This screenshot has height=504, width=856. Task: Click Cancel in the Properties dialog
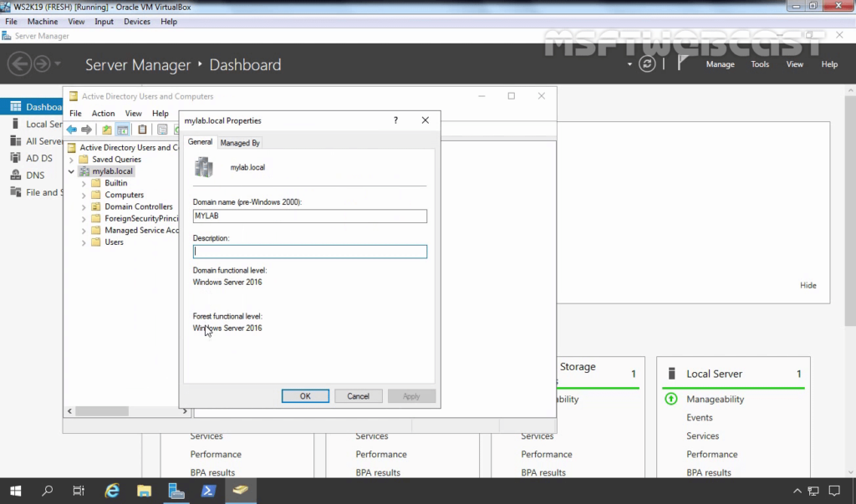[358, 396]
